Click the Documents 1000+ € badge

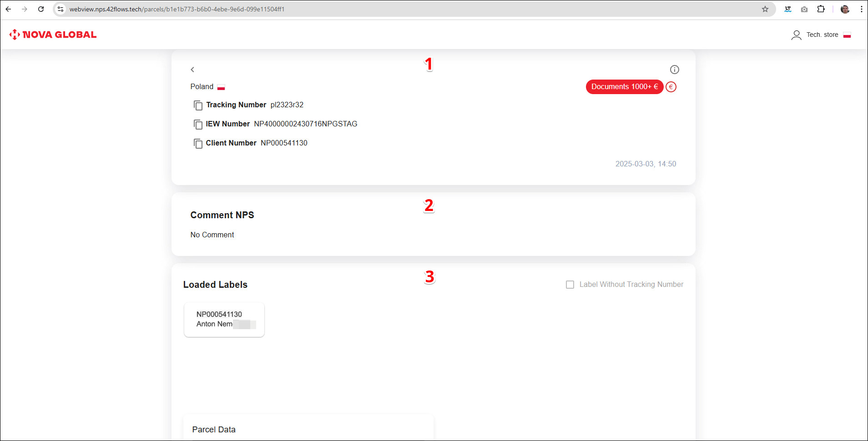coord(624,87)
